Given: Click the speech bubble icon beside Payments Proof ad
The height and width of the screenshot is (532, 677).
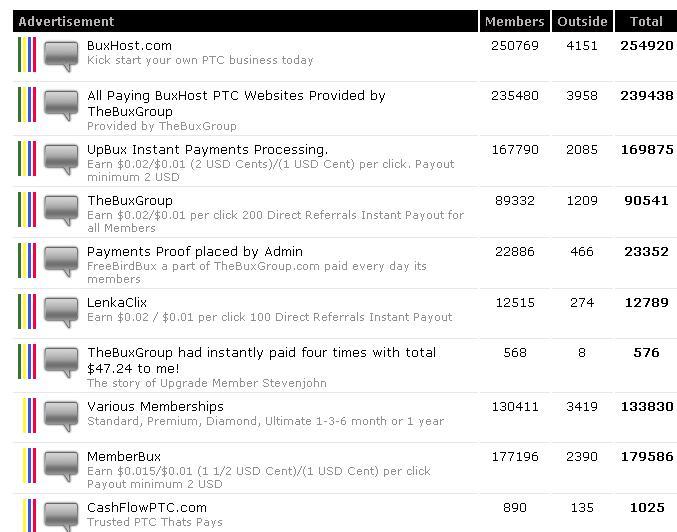Looking at the screenshot, I should (x=61, y=261).
